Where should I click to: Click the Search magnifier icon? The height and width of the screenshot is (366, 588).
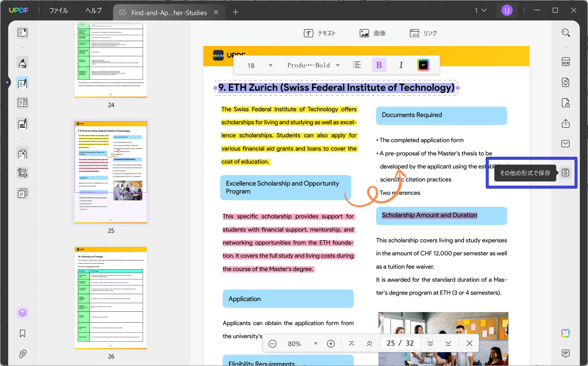point(565,33)
